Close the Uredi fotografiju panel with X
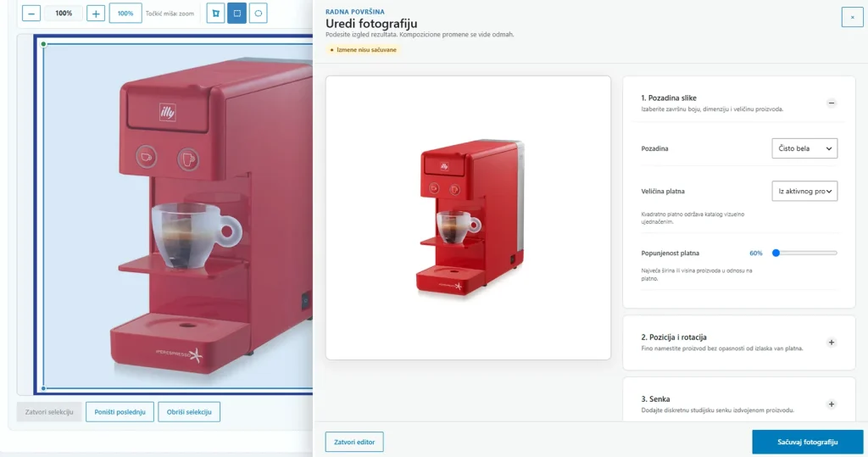The height and width of the screenshot is (457, 868). pos(852,17)
